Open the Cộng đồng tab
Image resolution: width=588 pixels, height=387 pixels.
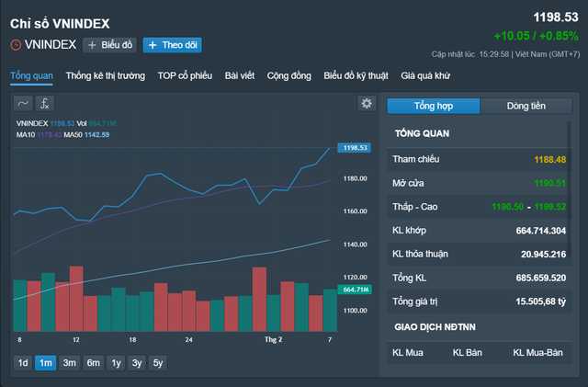(x=288, y=76)
